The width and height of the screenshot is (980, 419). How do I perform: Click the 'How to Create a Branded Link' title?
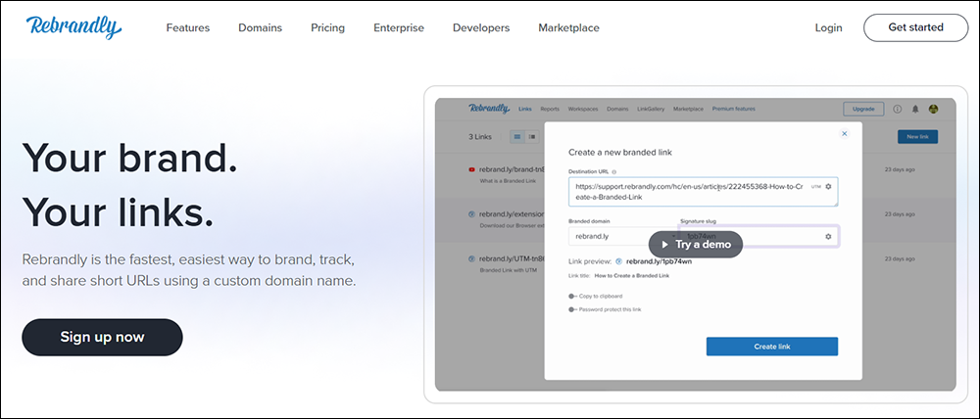point(632,275)
